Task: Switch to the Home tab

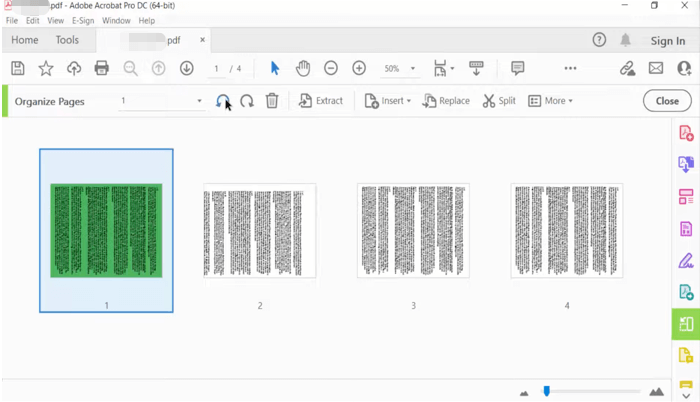Action: coord(25,40)
